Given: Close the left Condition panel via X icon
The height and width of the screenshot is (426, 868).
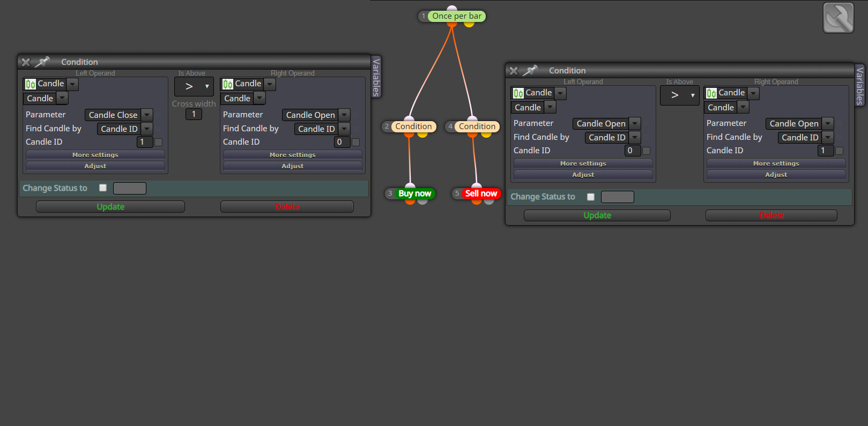Looking at the screenshot, I should click(x=26, y=62).
